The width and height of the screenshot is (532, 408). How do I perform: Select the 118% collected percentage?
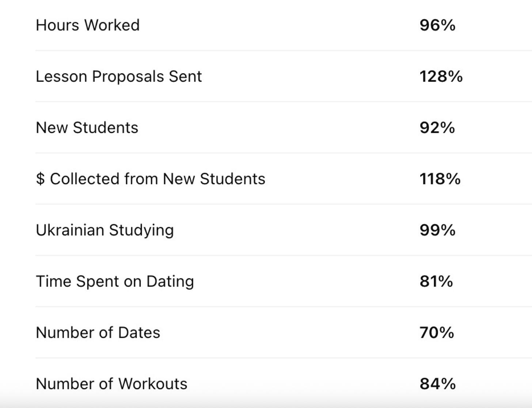(x=440, y=179)
